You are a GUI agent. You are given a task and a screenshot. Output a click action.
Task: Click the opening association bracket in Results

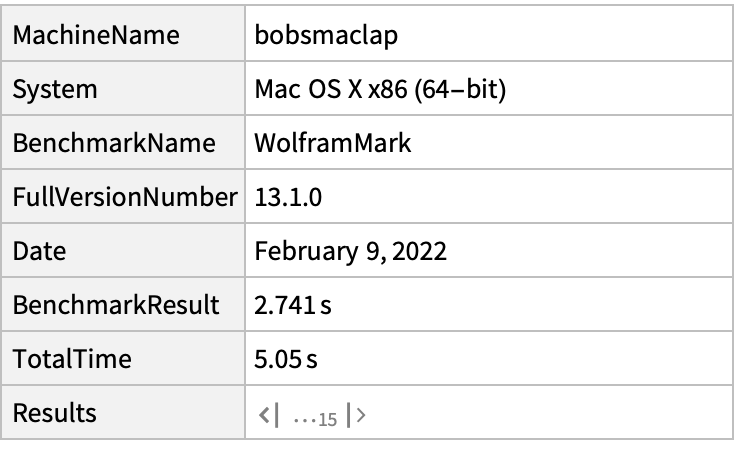click(x=264, y=414)
